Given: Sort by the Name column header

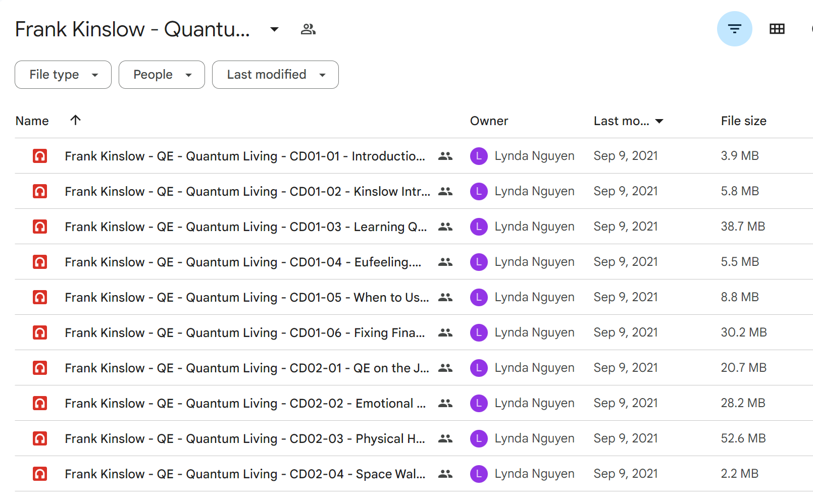Looking at the screenshot, I should tap(32, 121).
